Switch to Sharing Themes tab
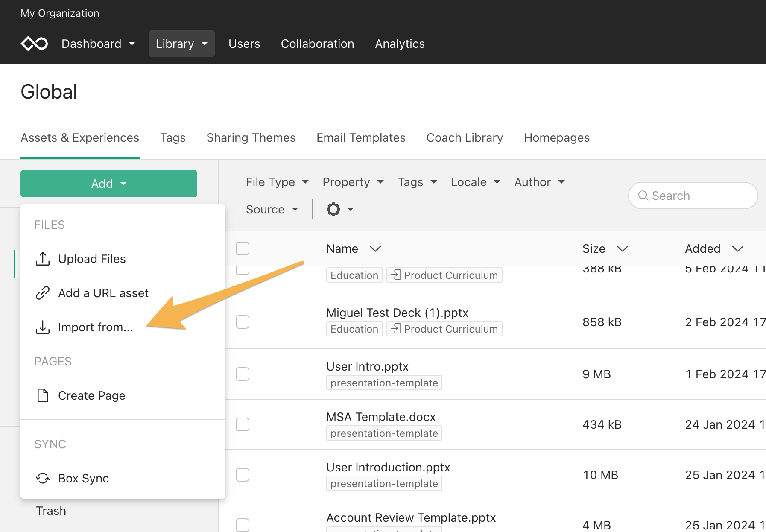Screen dimensions: 766x532 [251, 137]
